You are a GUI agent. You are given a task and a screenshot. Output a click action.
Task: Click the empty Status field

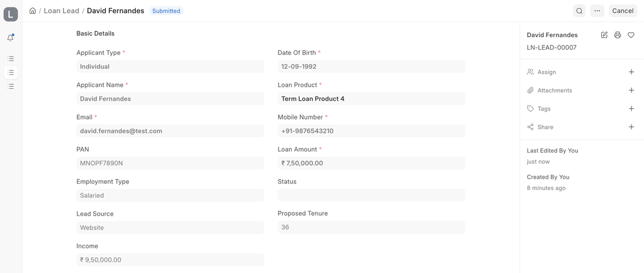tap(371, 195)
